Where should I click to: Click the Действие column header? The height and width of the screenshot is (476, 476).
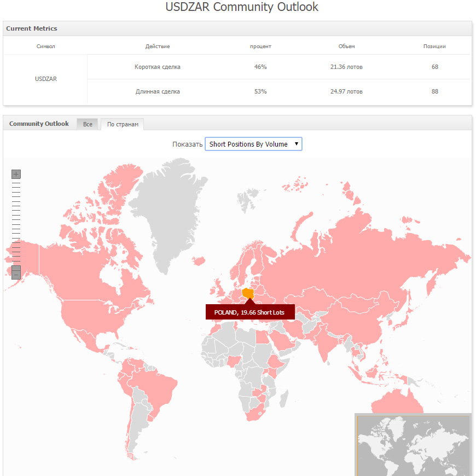click(x=157, y=46)
